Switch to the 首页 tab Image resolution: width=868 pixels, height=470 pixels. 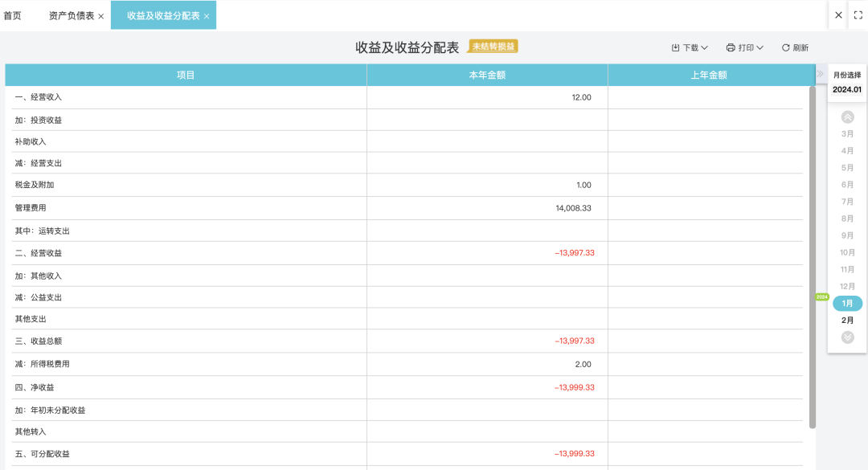[12, 15]
